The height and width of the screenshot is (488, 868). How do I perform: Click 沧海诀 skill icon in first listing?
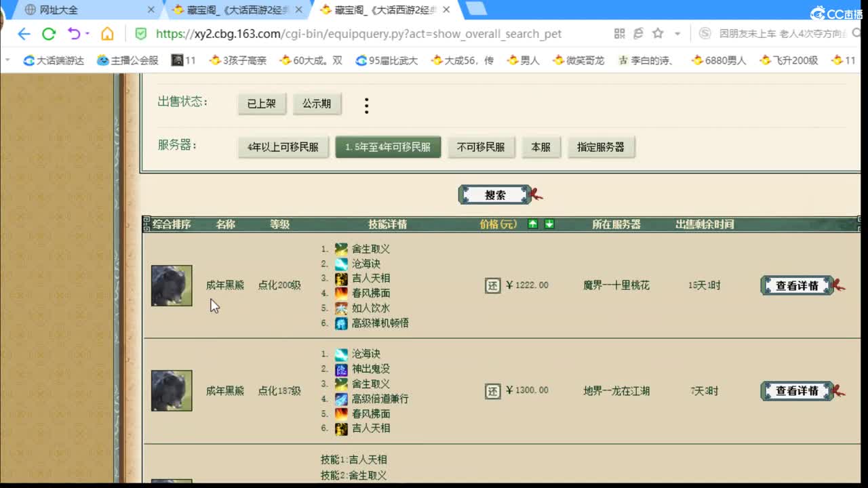click(x=341, y=264)
